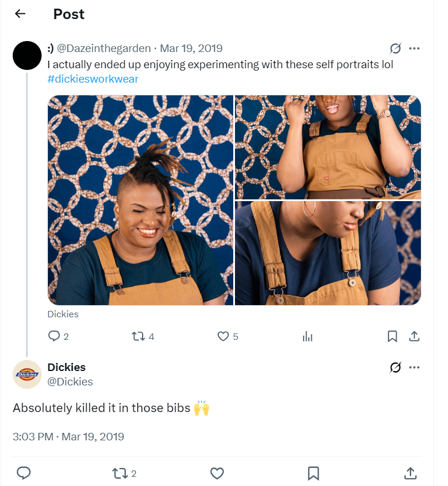
Task: Repost the Dickies reply with 2 reposts
Action: point(120,473)
